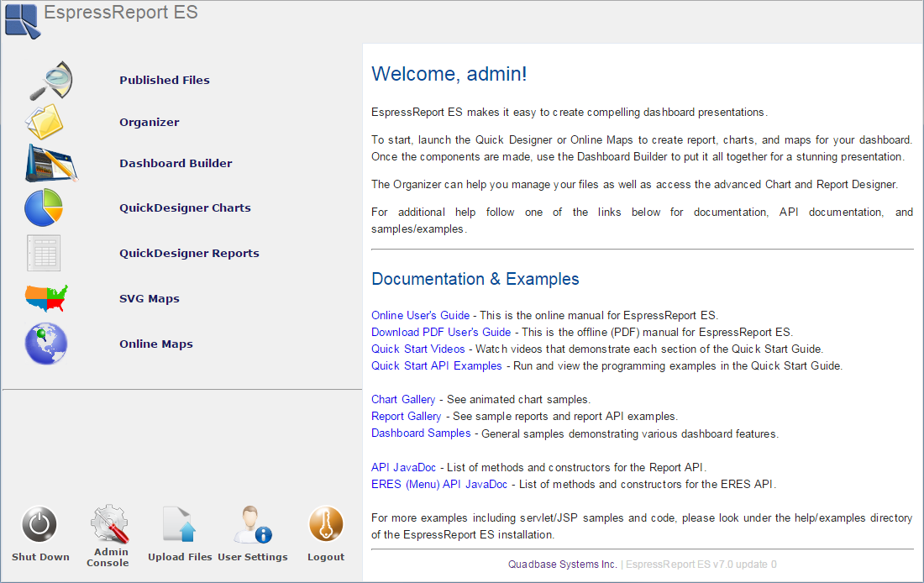The width and height of the screenshot is (924, 583).
Task: Click the Welcome, admin! heading
Action: tap(449, 74)
